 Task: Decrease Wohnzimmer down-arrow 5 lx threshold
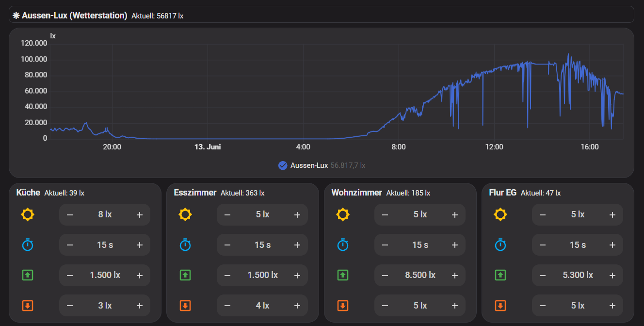[385, 306]
